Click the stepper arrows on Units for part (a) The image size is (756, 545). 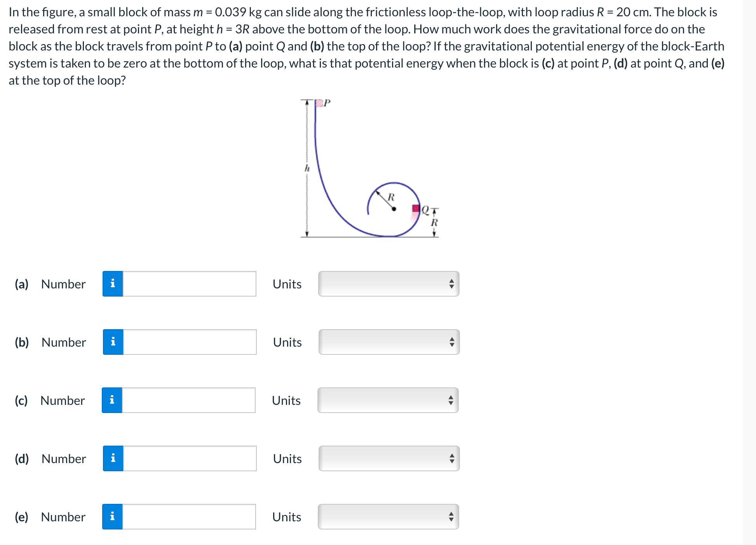tap(451, 284)
